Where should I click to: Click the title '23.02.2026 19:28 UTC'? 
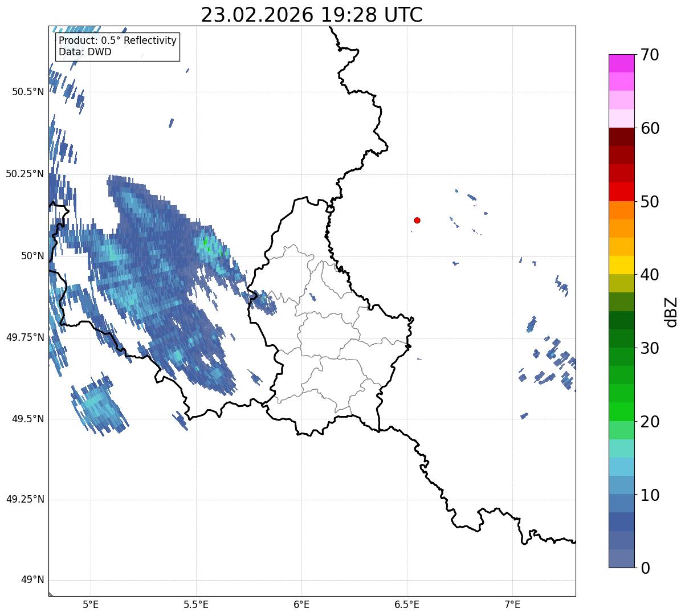click(x=312, y=15)
